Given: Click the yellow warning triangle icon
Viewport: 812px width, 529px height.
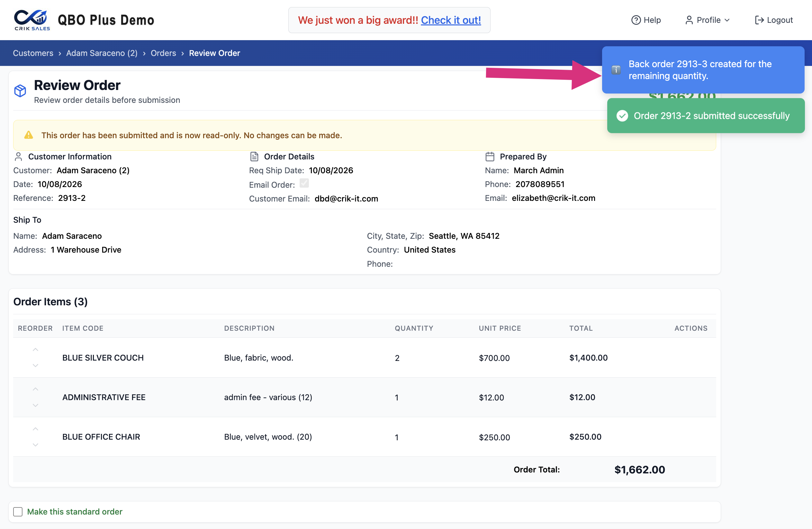Looking at the screenshot, I should [x=29, y=135].
